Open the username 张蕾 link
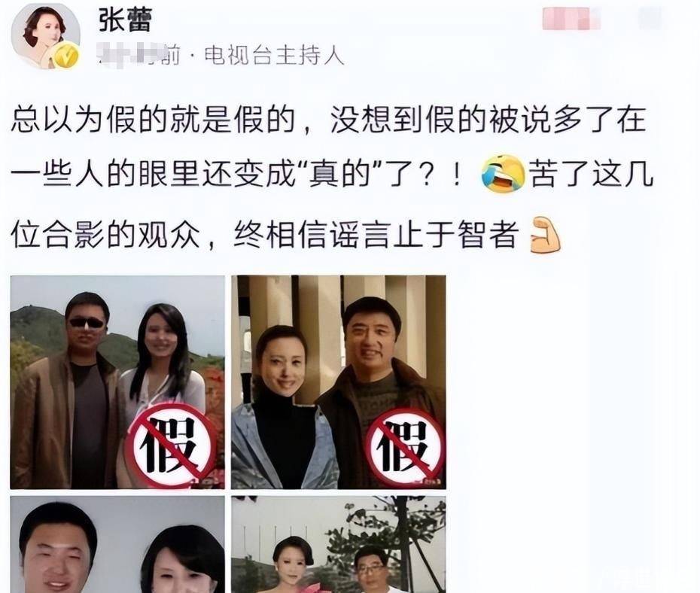The height and width of the screenshot is (593, 700). (126, 20)
